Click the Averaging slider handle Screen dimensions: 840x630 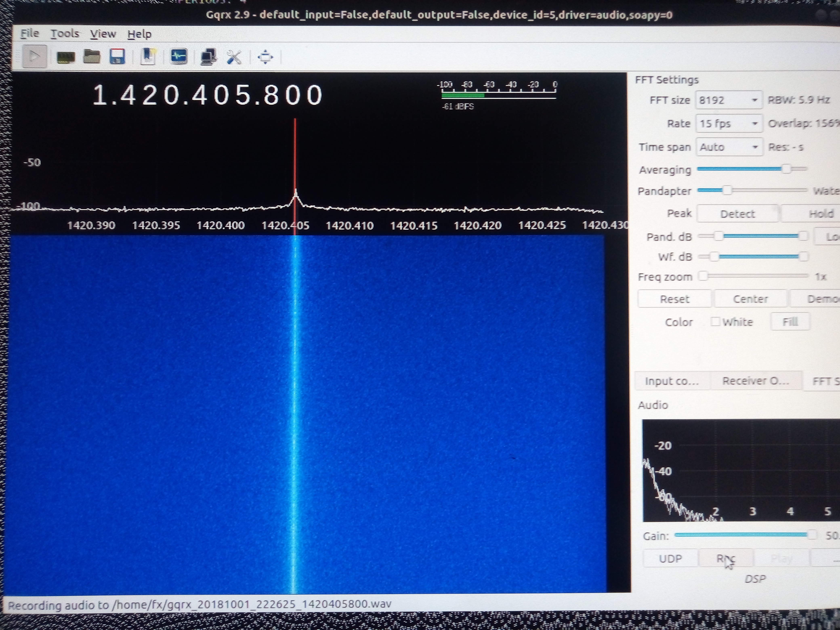pyautogui.click(x=786, y=169)
